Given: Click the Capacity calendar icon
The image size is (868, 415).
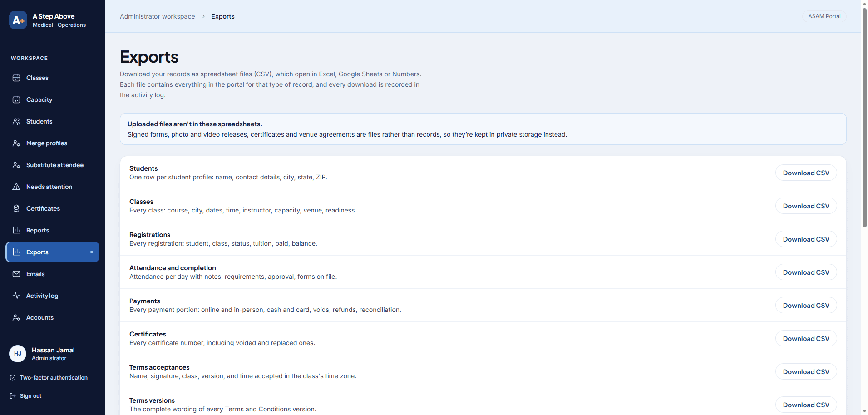Looking at the screenshot, I should tap(16, 99).
